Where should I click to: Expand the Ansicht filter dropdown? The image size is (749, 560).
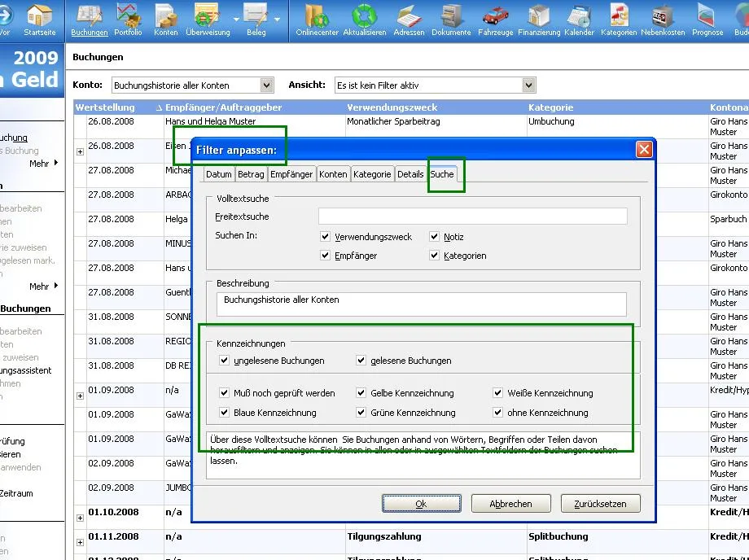point(529,85)
